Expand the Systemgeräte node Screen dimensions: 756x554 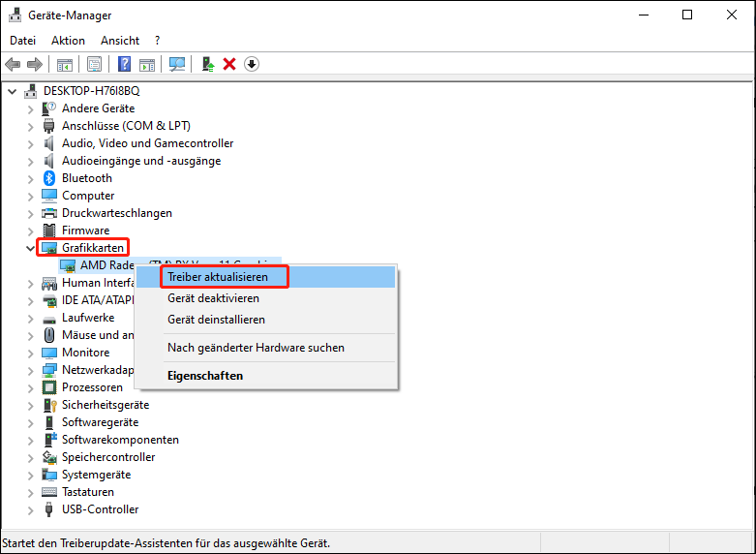tap(30, 476)
